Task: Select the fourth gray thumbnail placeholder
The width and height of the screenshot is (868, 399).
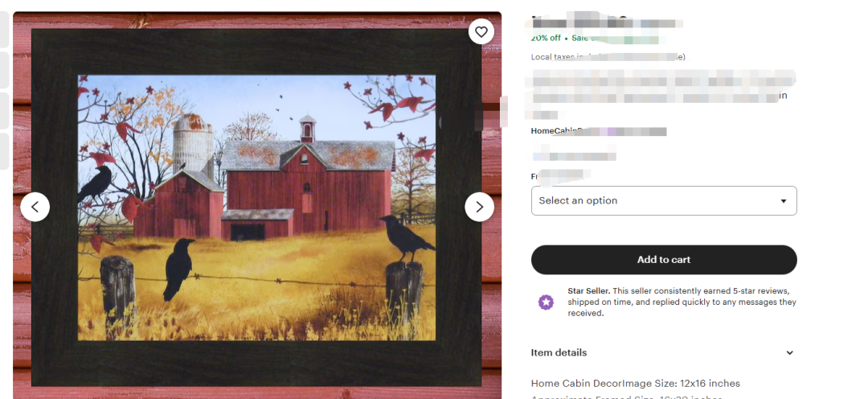Action: [5, 151]
